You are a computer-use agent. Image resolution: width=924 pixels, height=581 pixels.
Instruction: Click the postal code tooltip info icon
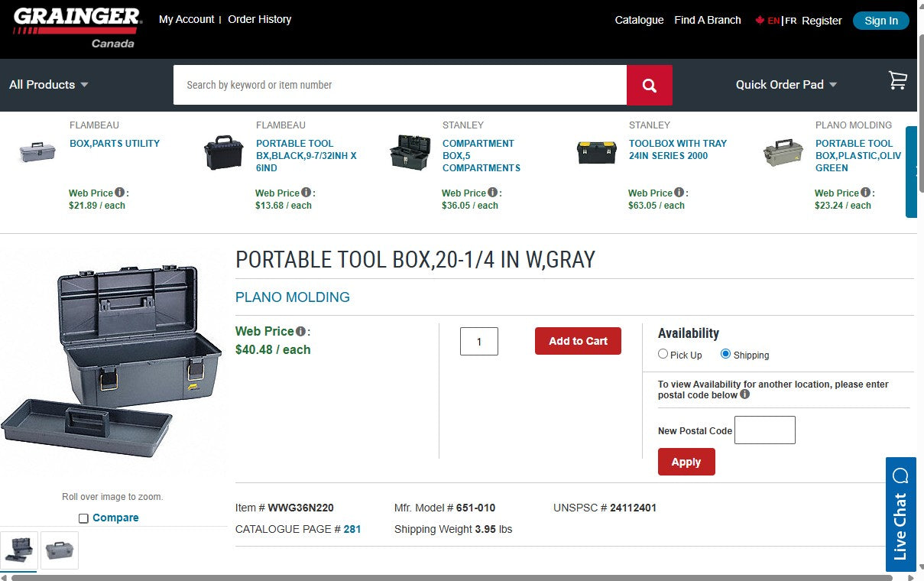745,395
